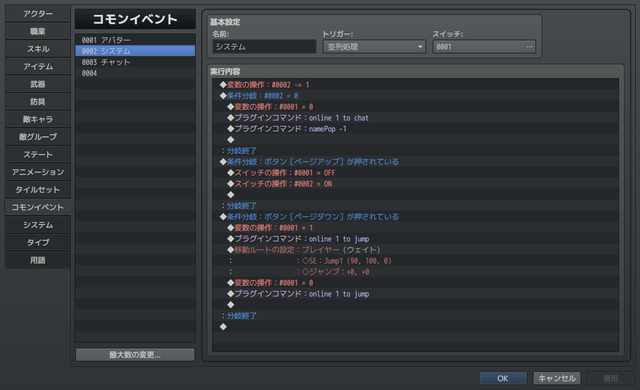
Task: Open the スキル tab
Action: click(x=38, y=49)
